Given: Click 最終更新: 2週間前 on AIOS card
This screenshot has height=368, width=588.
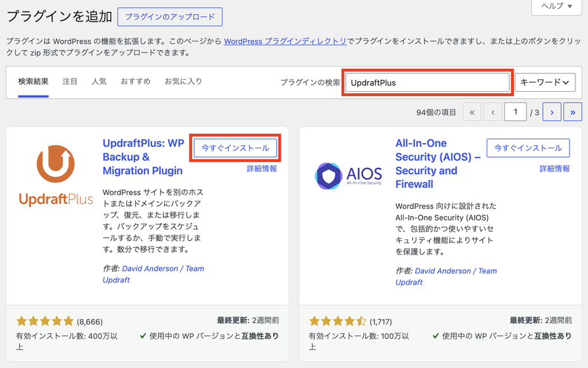Looking at the screenshot, I should [x=540, y=320].
